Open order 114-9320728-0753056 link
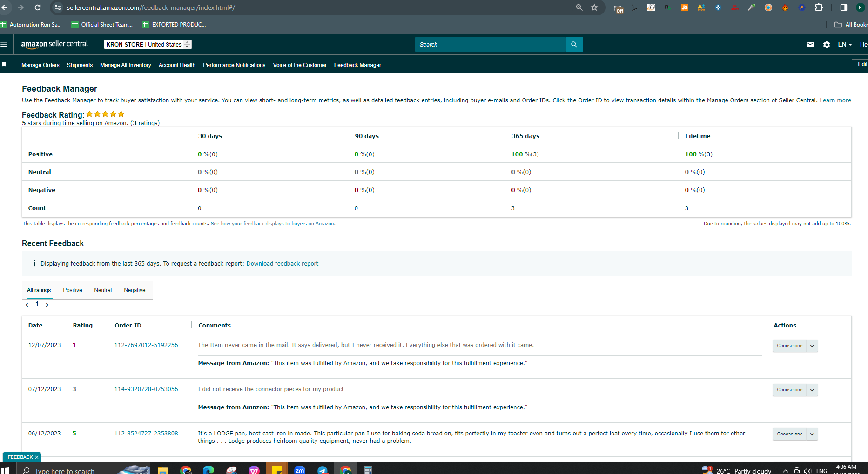The image size is (868, 474). tap(146, 389)
